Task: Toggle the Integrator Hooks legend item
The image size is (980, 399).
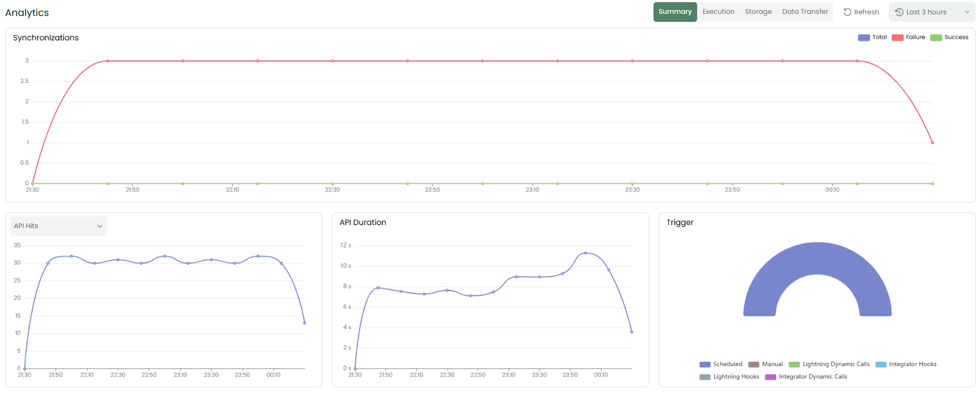Action: (906, 364)
